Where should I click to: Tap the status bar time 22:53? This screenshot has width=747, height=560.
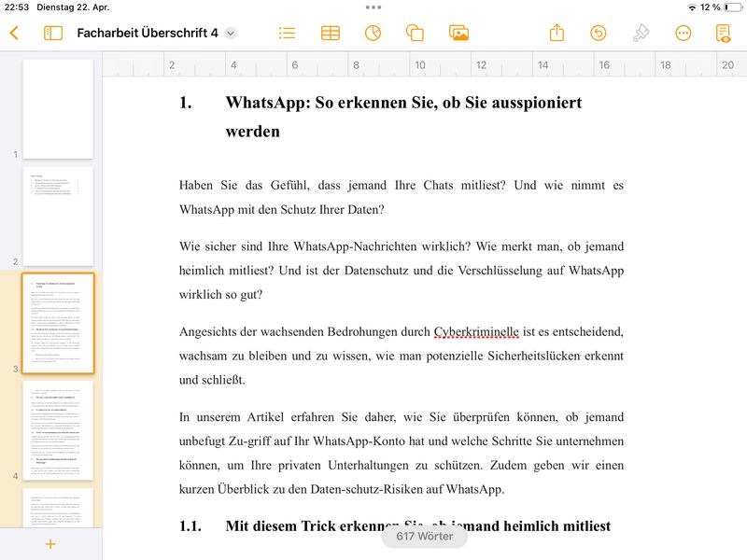click(x=17, y=7)
